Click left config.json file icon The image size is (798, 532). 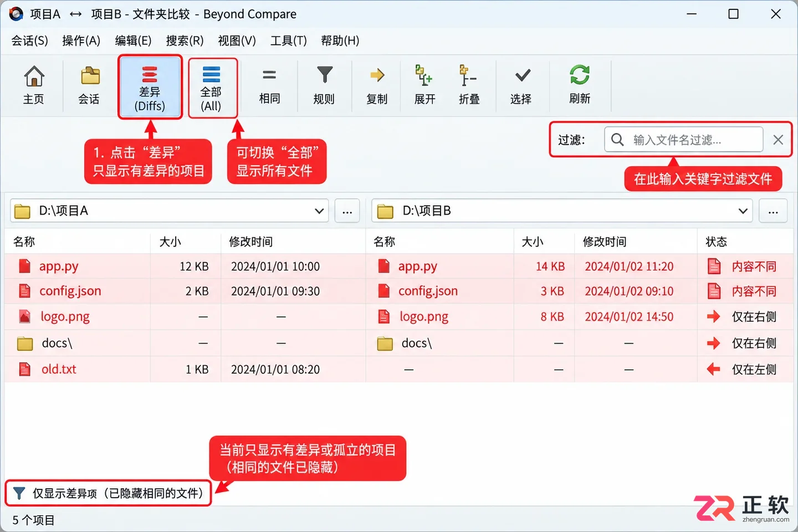(x=24, y=290)
